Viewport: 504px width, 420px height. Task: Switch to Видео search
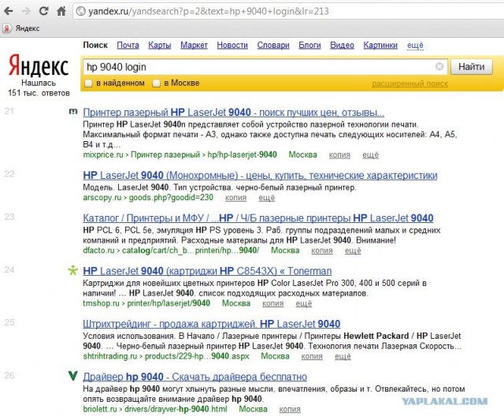pos(342,46)
